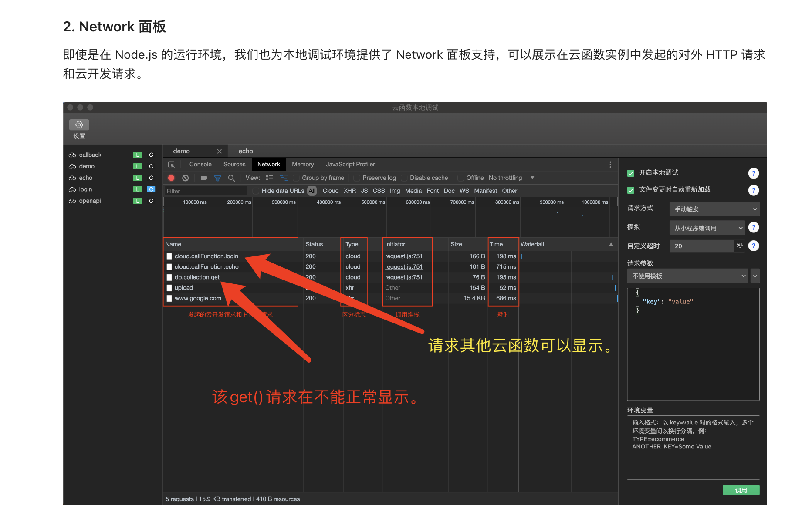
Task: Open the 设置 gear settings icon
Action: (79, 125)
